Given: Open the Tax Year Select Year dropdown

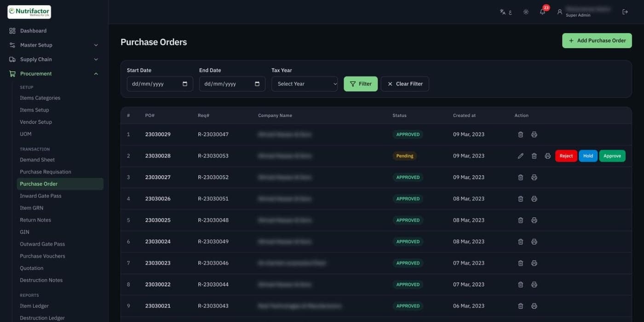Looking at the screenshot, I should click(x=305, y=84).
